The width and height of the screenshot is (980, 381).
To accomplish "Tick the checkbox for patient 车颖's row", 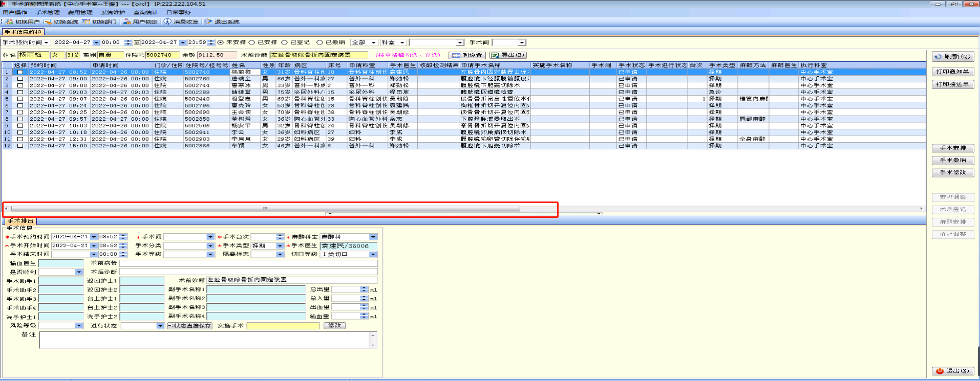I will [x=20, y=145].
